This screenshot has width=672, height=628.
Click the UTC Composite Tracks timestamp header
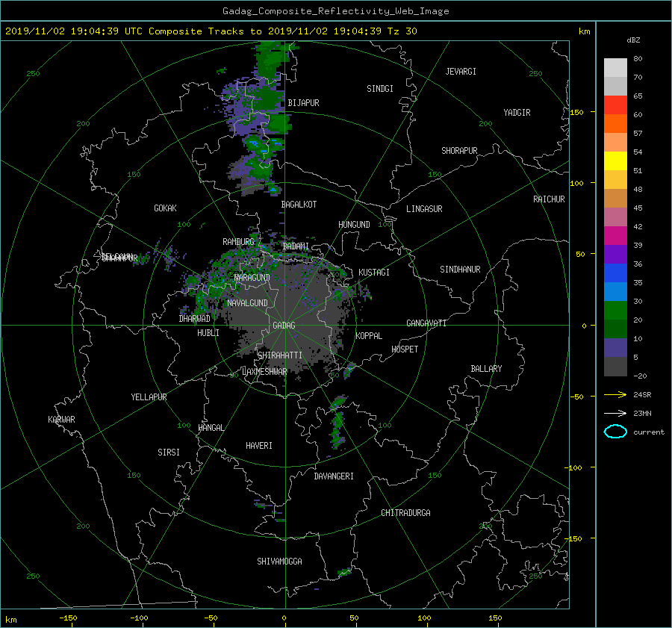click(x=211, y=31)
